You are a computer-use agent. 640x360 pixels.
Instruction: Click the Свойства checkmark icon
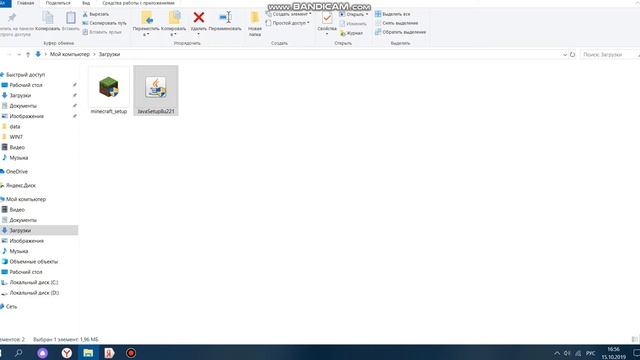pyautogui.click(x=327, y=18)
